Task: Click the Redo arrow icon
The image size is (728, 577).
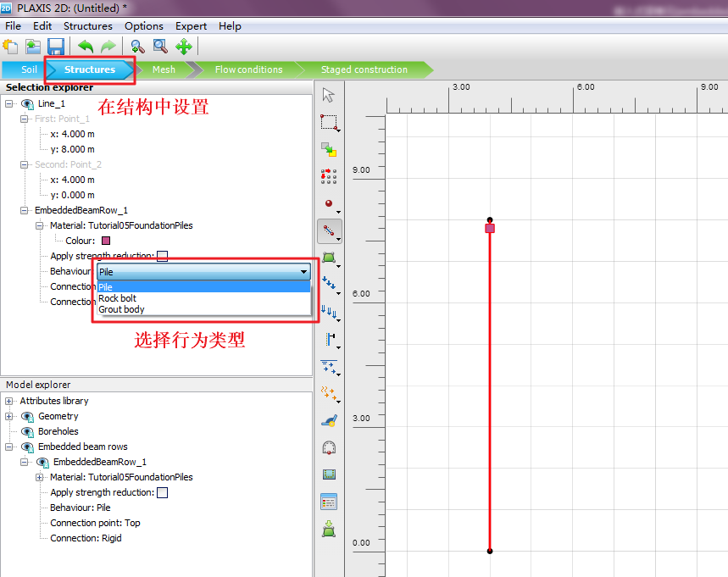Action: (x=108, y=47)
